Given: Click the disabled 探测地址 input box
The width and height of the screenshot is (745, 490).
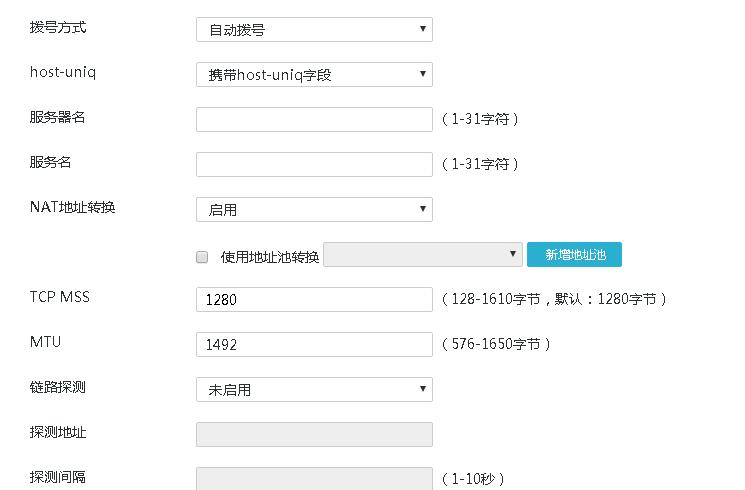Looking at the screenshot, I should (314, 434).
